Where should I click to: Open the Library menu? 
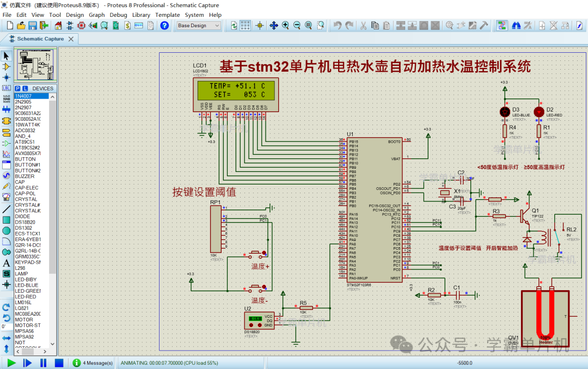click(141, 15)
